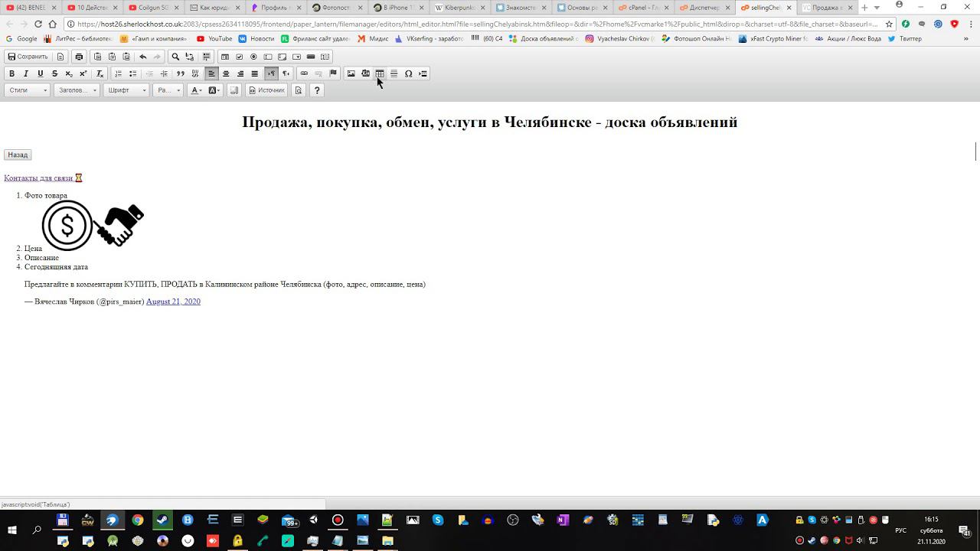This screenshot has height=551, width=980.
Task: Click the Undo arrow icon
Action: [142, 57]
